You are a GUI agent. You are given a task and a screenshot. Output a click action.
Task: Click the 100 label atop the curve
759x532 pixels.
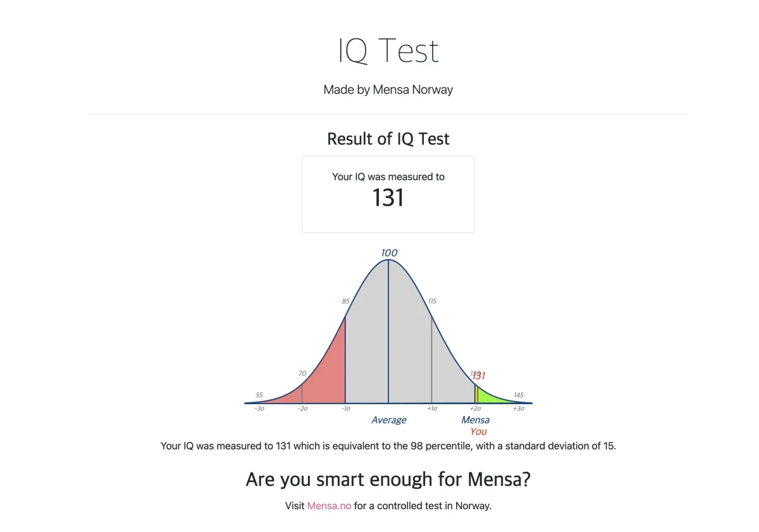point(389,253)
